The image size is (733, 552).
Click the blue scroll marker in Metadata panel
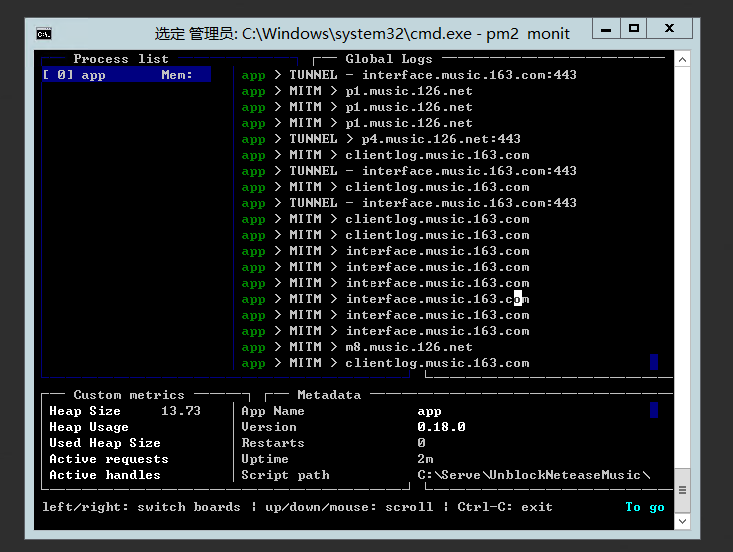point(653,410)
